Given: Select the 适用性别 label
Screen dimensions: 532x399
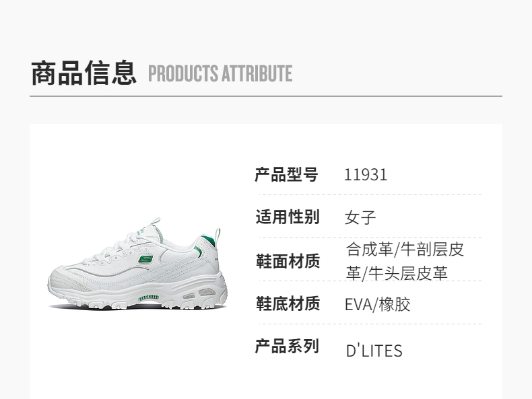Looking at the screenshot, I should 288,217.
